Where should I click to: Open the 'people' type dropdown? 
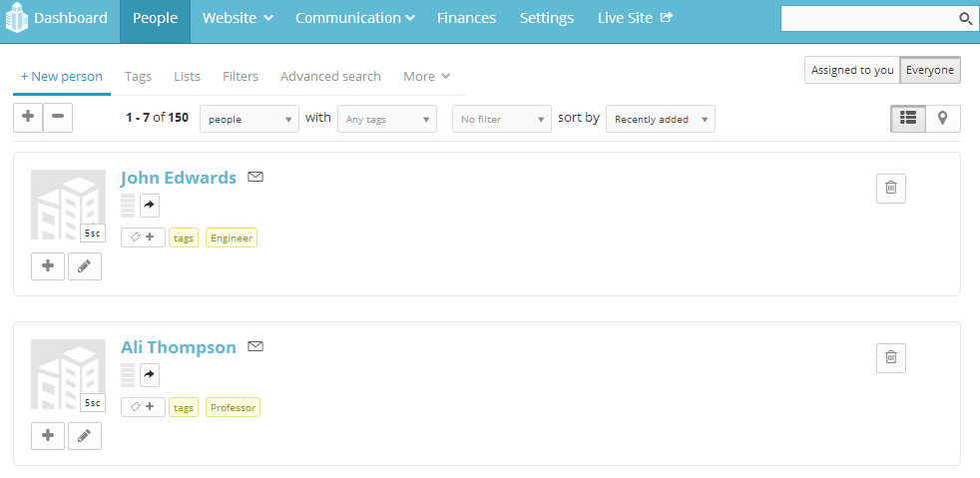249,119
